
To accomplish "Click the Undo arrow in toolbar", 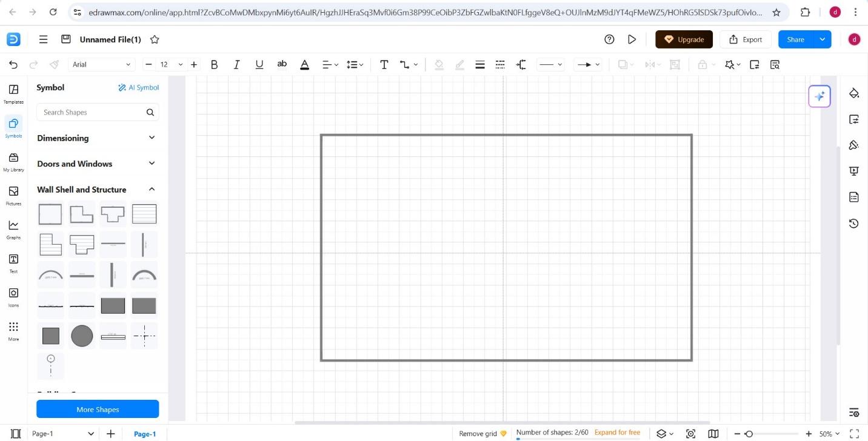I will coord(13,64).
